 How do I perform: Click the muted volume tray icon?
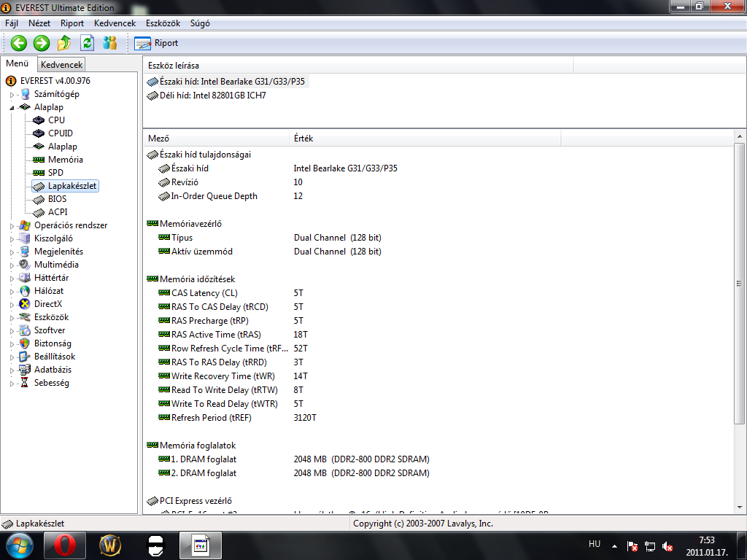pyautogui.click(x=667, y=546)
